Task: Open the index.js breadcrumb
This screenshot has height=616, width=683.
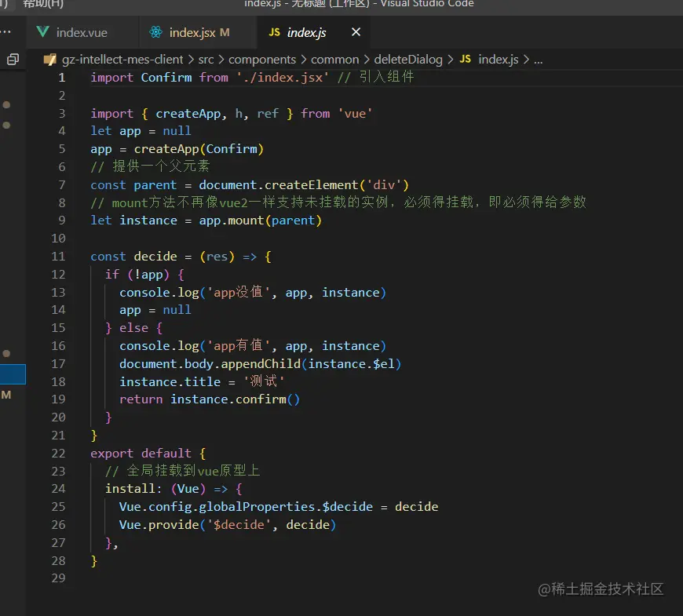Action: click(499, 59)
